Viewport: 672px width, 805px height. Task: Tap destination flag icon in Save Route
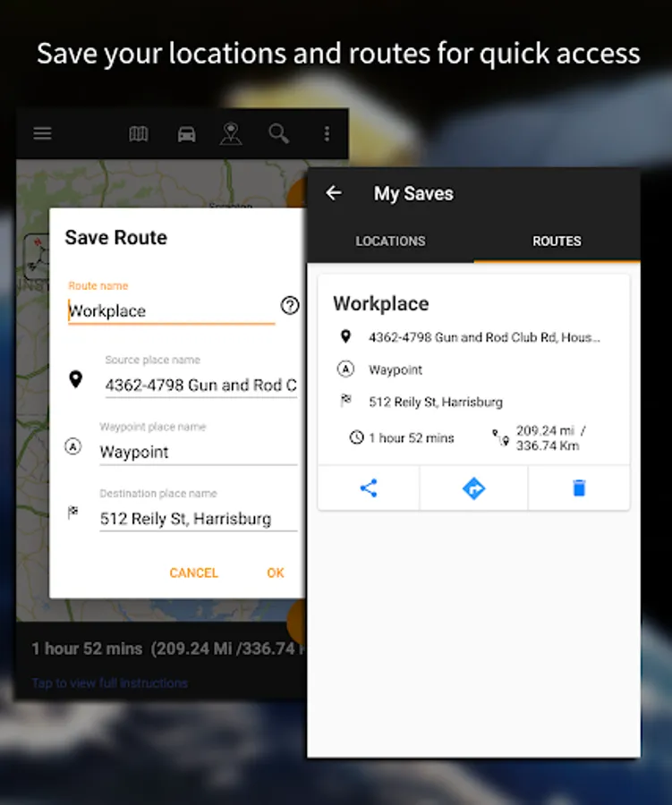(x=73, y=512)
